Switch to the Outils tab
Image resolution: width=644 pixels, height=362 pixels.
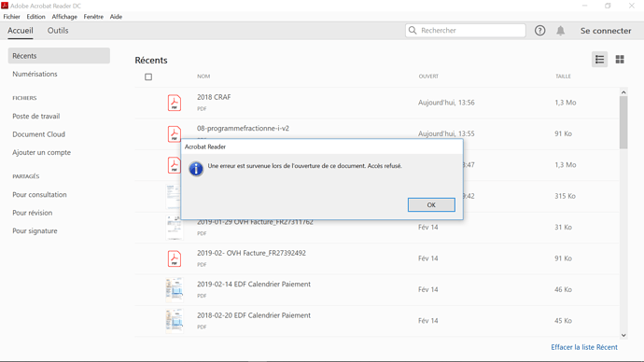coord(58,31)
